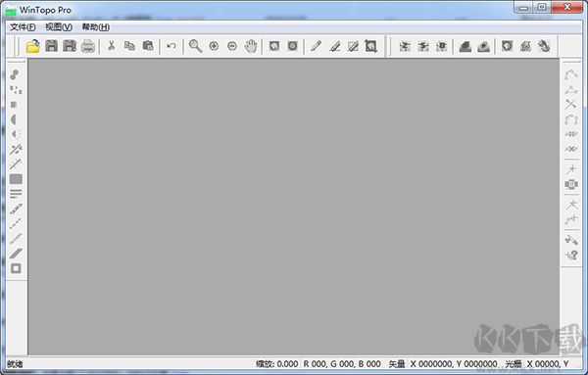588x375 pixels.
Task: Click the text lines tool in left sidebar
Action: click(16, 194)
